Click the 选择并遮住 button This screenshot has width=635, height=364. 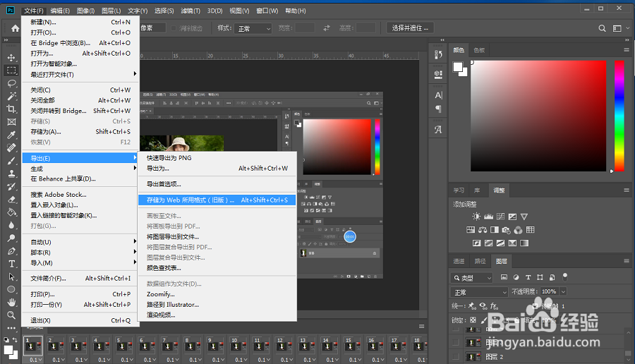tap(410, 28)
